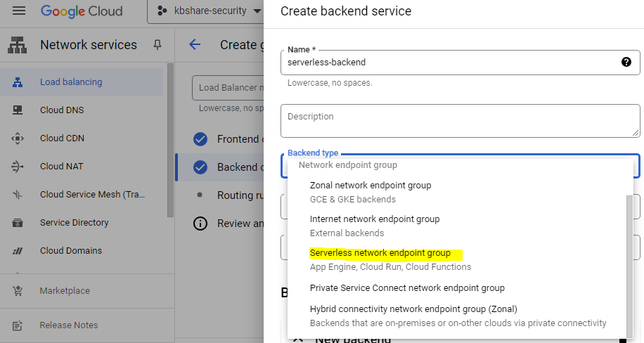Open the hamburger navigation menu
This screenshot has height=343, width=644.
coord(19,11)
